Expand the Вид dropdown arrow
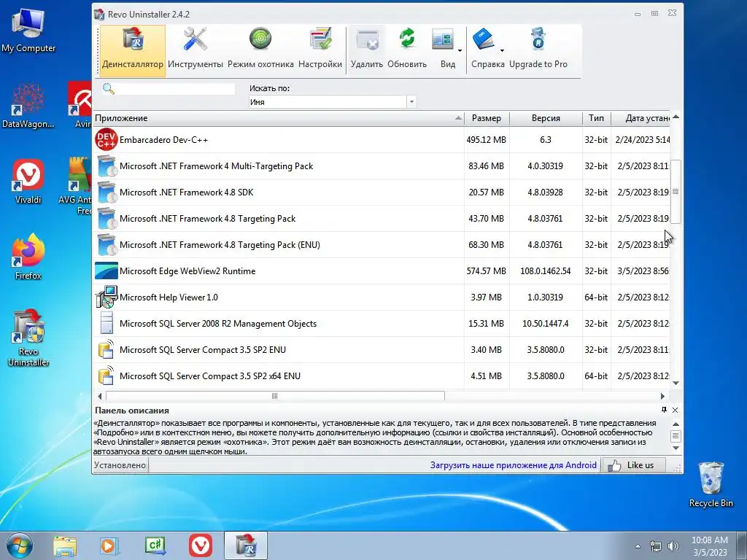 coord(460,50)
